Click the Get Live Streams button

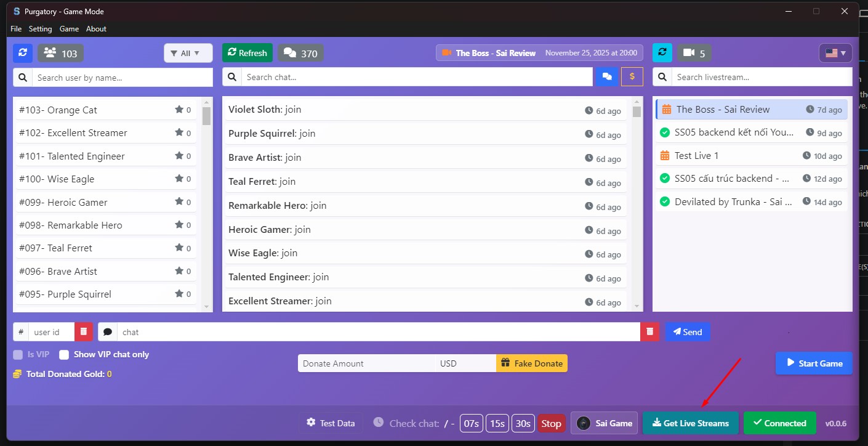pos(690,423)
